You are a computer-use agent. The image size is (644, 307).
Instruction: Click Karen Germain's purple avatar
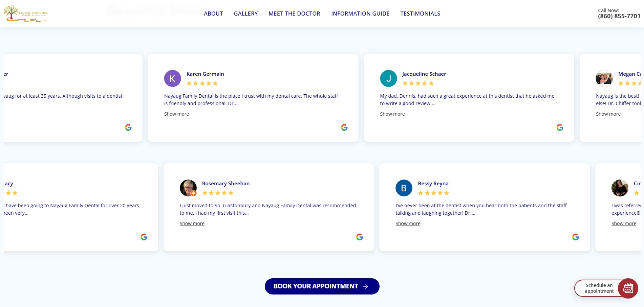(x=172, y=78)
